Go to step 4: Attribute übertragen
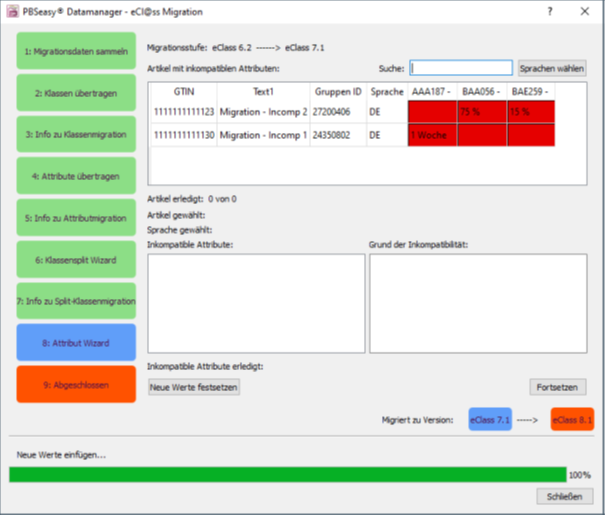 pyautogui.click(x=76, y=176)
